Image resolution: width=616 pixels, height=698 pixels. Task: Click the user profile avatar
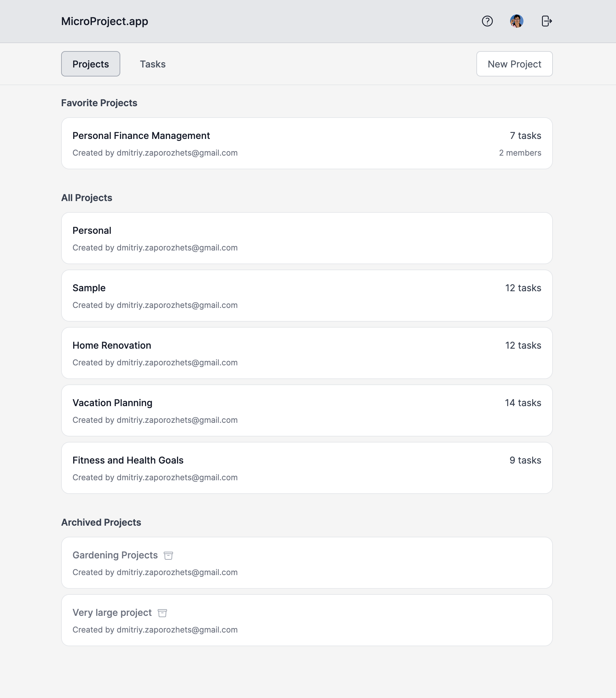516,21
